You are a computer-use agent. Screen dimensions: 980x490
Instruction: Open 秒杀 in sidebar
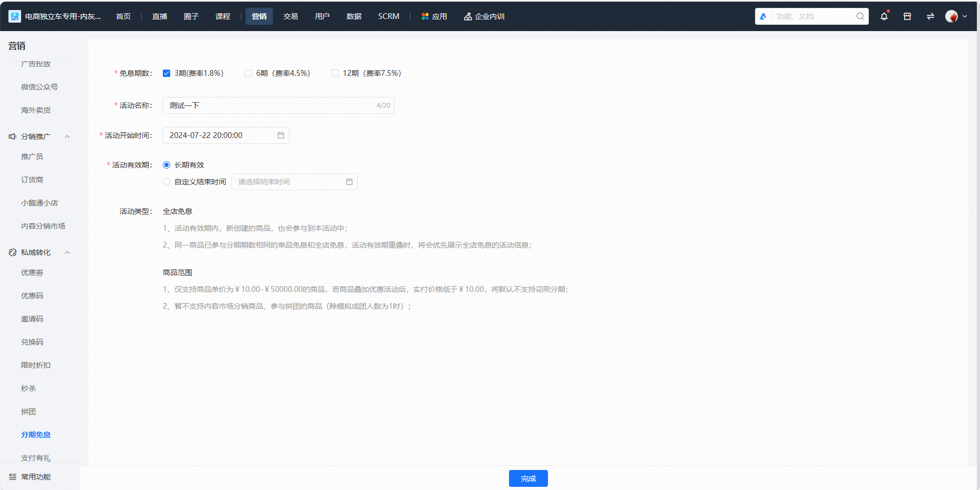(28, 388)
